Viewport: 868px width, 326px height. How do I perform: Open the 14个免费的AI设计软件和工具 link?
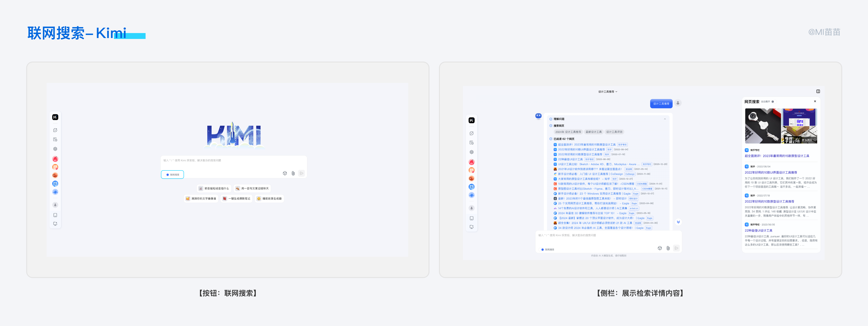click(592, 208)
